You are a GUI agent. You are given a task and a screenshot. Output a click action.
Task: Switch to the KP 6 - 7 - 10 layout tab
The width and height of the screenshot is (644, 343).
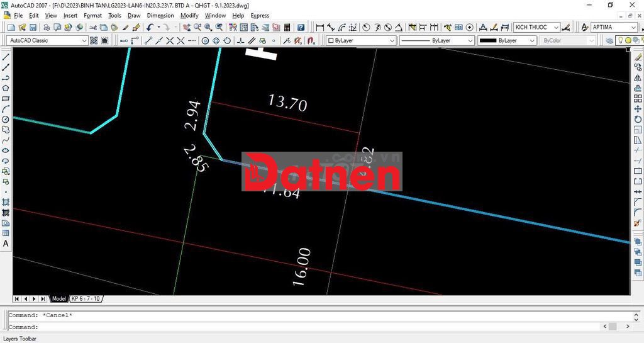click(x=86, y=298)
